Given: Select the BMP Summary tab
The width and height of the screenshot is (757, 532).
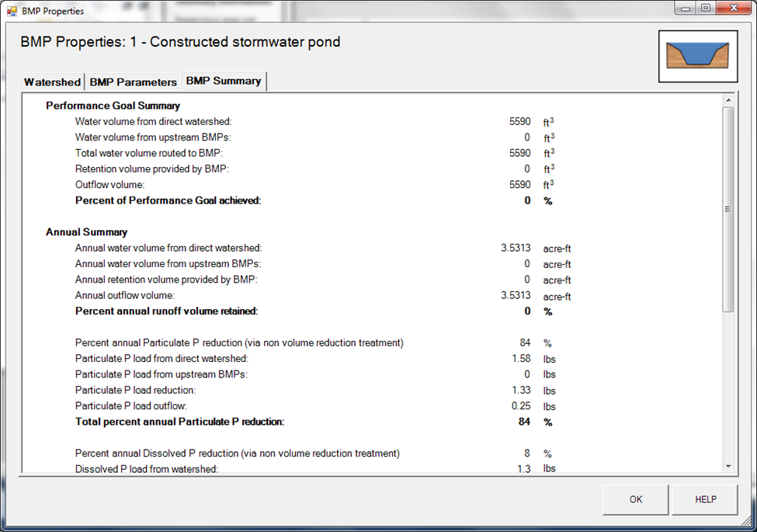Looking at the screenshot, I should click(x=224, y=82).
